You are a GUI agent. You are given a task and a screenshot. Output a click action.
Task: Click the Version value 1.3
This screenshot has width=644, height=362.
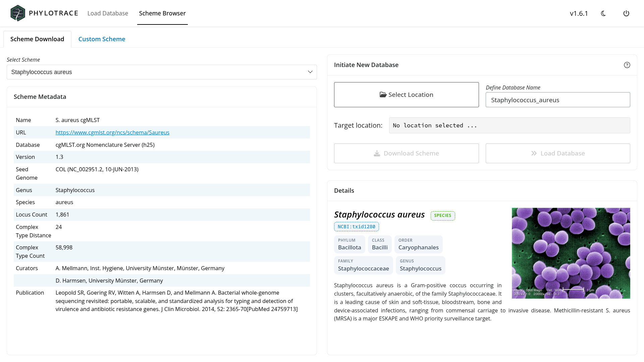[59, 157]
